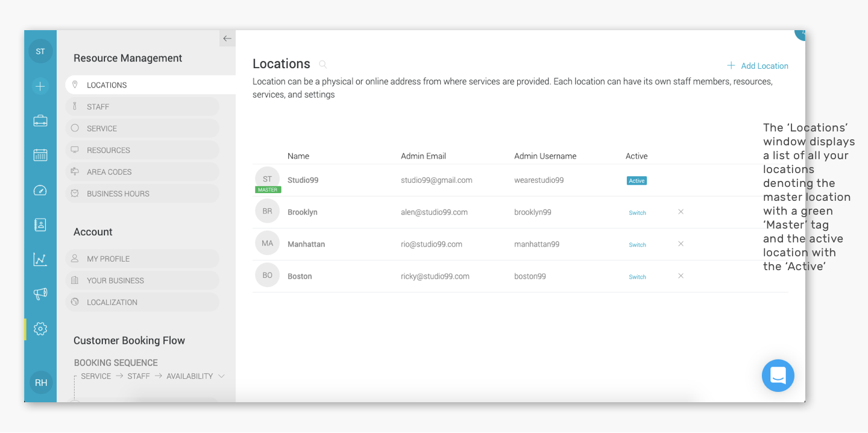Open the settings gear icon in sidebar
The height and width of the screenshot is (433, 868).
tap(40, 329)
